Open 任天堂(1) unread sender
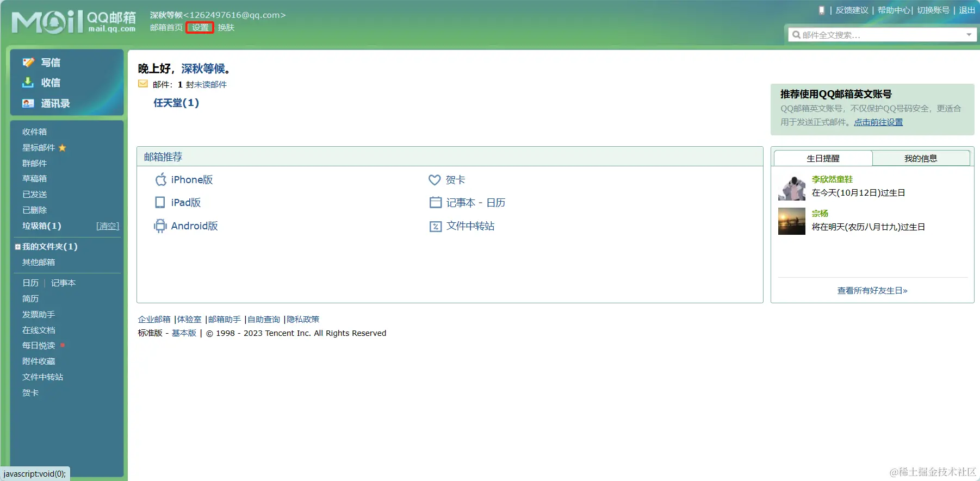This screenshot has width=980, height=481. pyautogui.click(x=176, y=103)
